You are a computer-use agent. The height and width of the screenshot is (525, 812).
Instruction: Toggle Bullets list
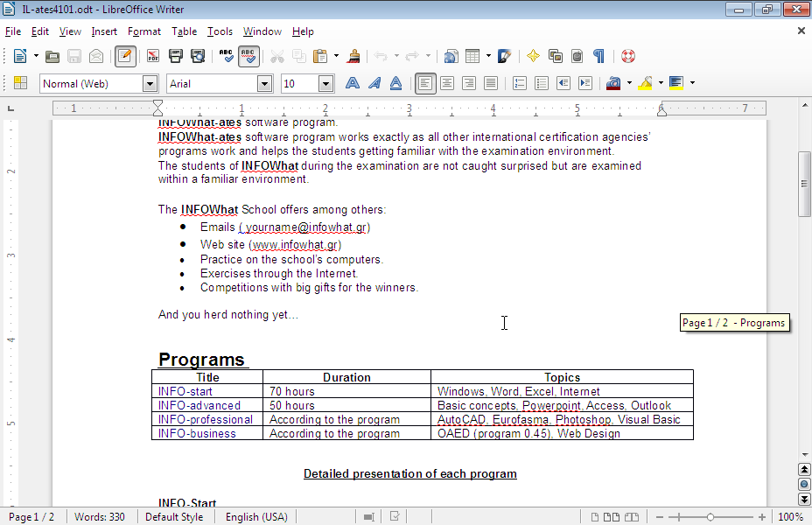542,83
